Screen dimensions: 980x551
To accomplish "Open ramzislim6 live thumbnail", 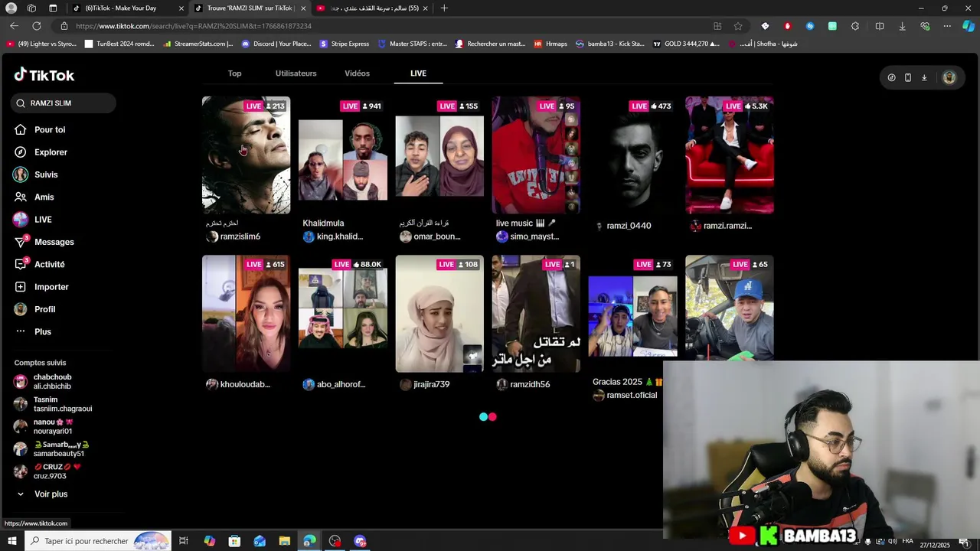I will [246, 155].
